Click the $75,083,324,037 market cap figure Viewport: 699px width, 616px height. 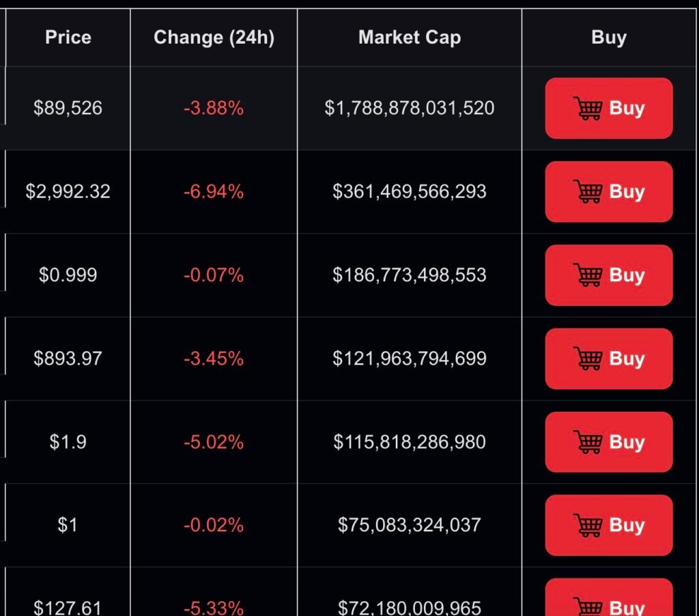click(408, 525)
